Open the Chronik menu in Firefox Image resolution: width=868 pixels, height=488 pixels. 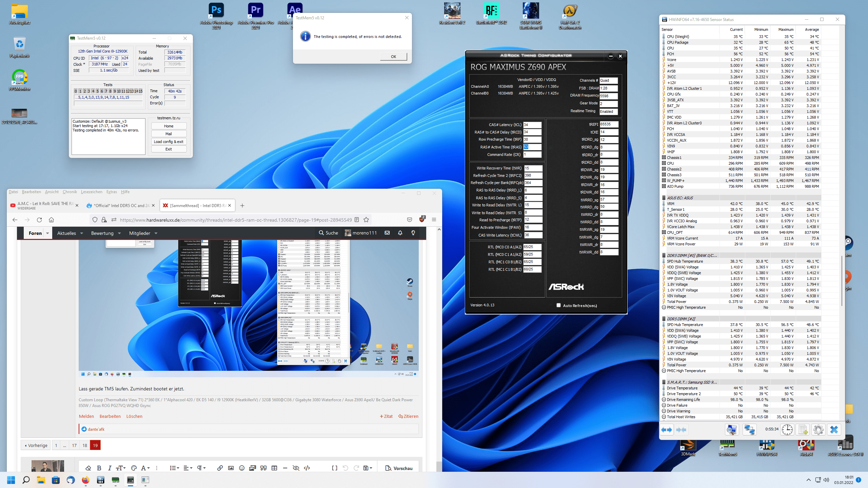(x=70, y=192)
